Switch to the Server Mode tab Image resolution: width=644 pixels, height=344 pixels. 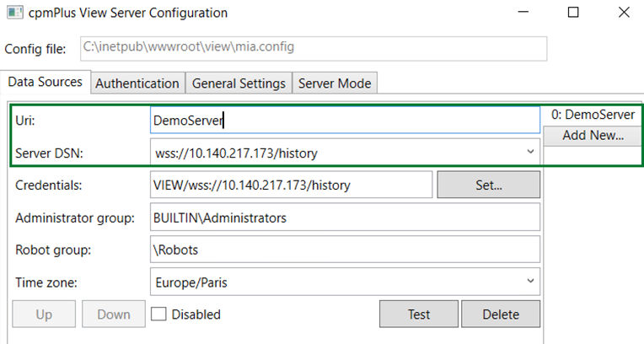(x=335, y=83)
